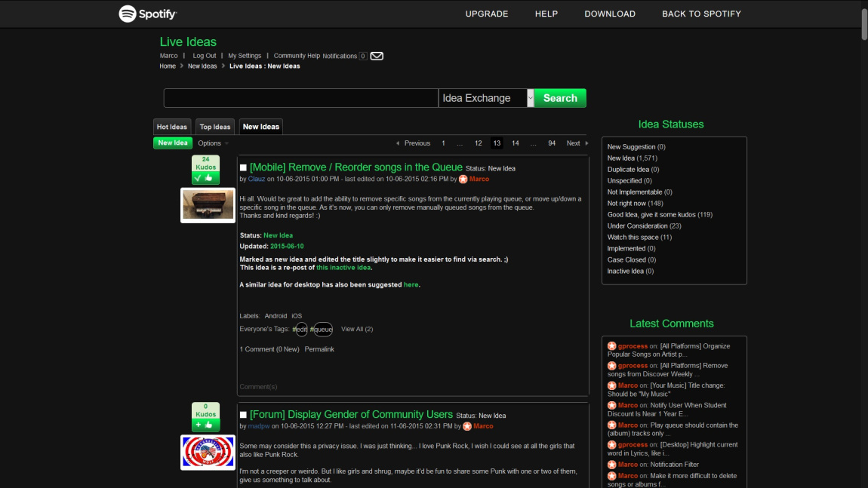Go to page 14 in pagination
This screenshot has height=488, width=868.
[x=516, y=143]
